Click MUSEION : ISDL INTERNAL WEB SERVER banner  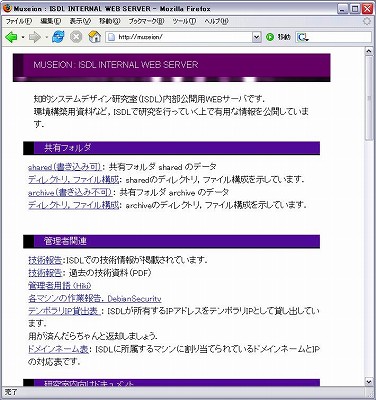(x=171, y=68)
